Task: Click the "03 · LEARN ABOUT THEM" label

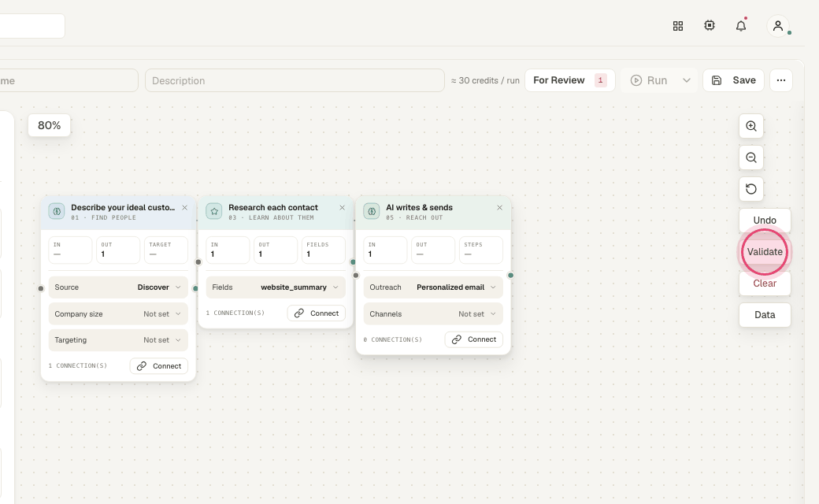Action: [271, 218]
